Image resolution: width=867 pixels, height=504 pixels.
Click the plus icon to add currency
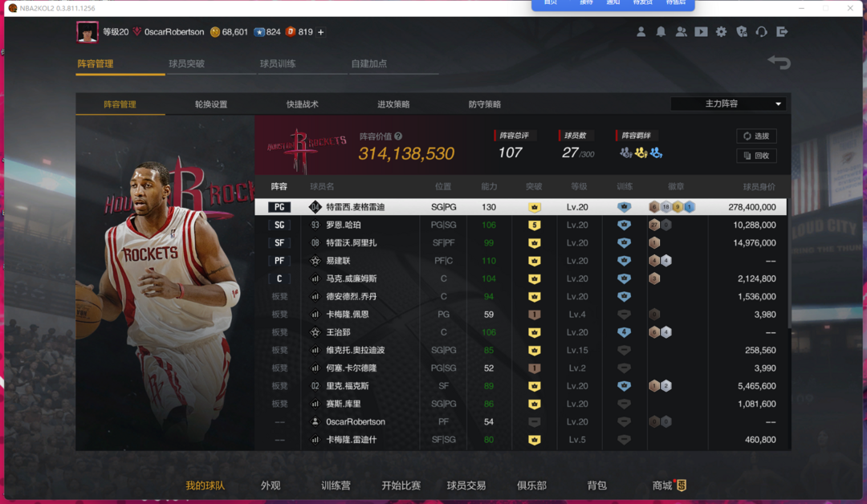coord(320,32)
